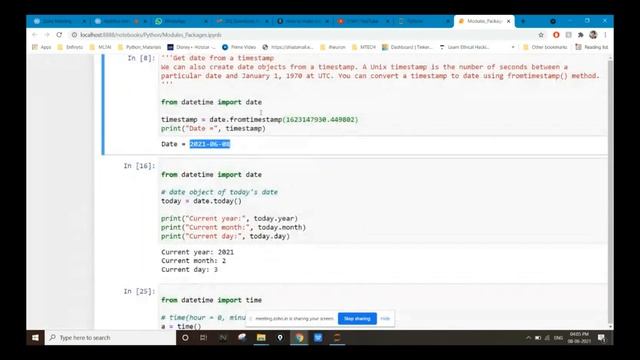
Task: Open the Python_Materials bookmark folder
Action: point(139,47)
